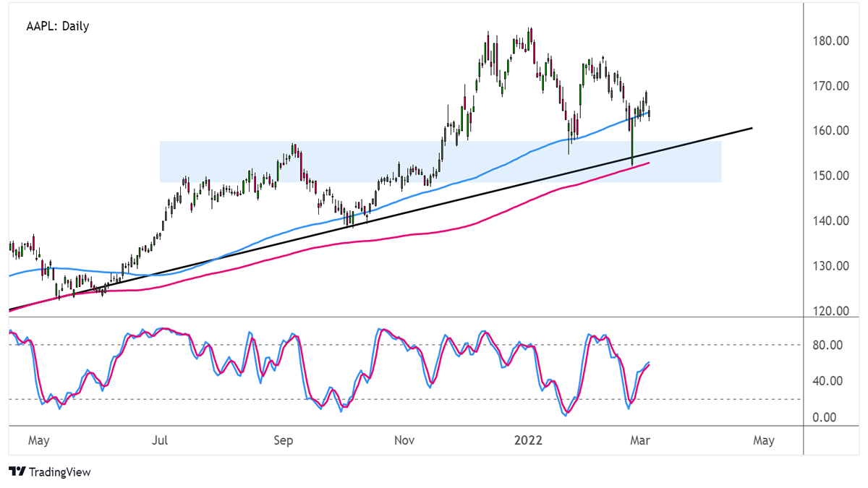Select the Jul date label
The height and width of the screenshot is (488, 868).
click(161, 440)
